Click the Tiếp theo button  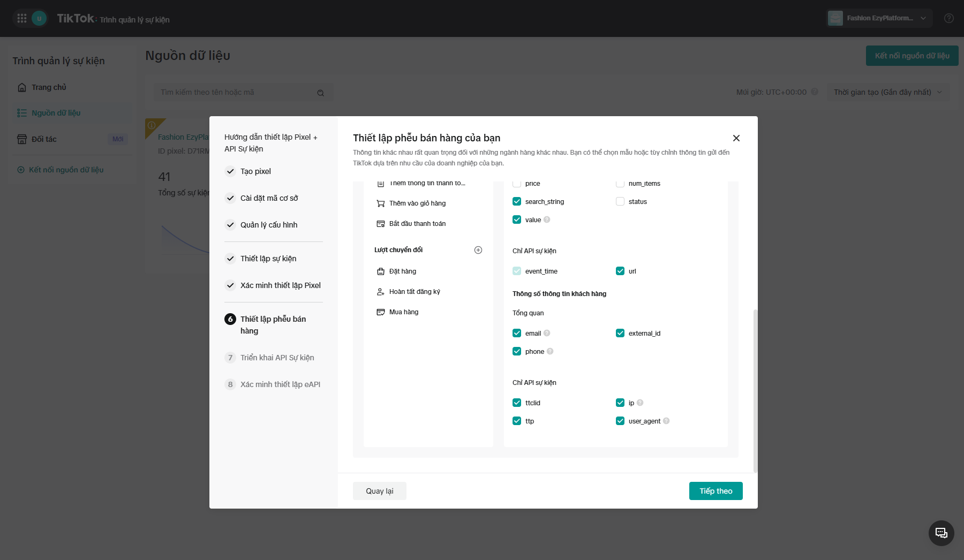[x=716, y=491]
